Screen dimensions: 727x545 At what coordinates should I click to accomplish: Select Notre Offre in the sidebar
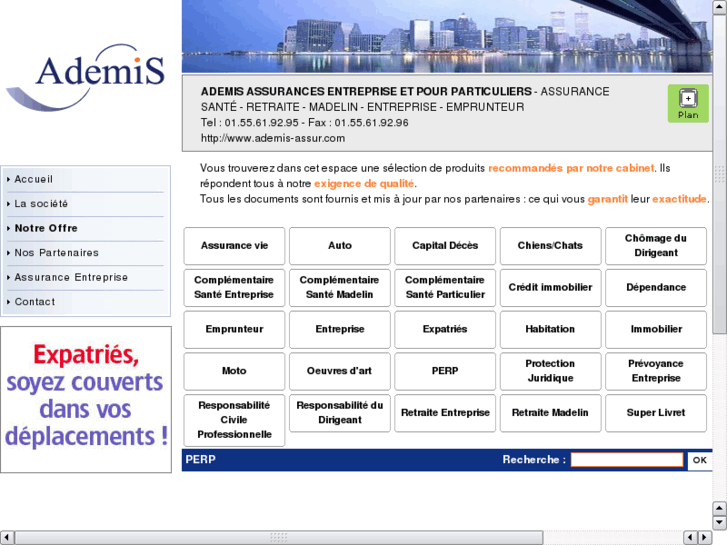[46, 228]
